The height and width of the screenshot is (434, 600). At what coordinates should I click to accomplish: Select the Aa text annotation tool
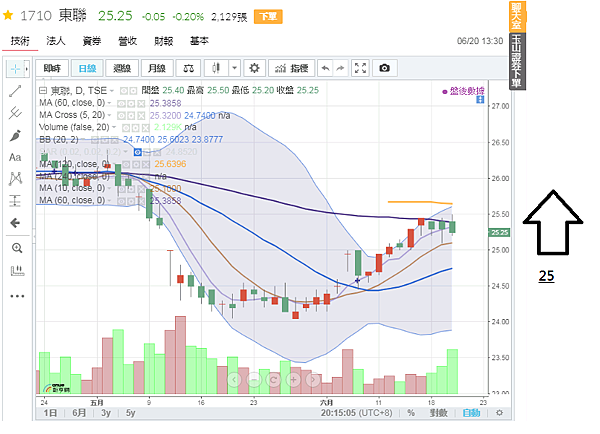pos(15,157)
